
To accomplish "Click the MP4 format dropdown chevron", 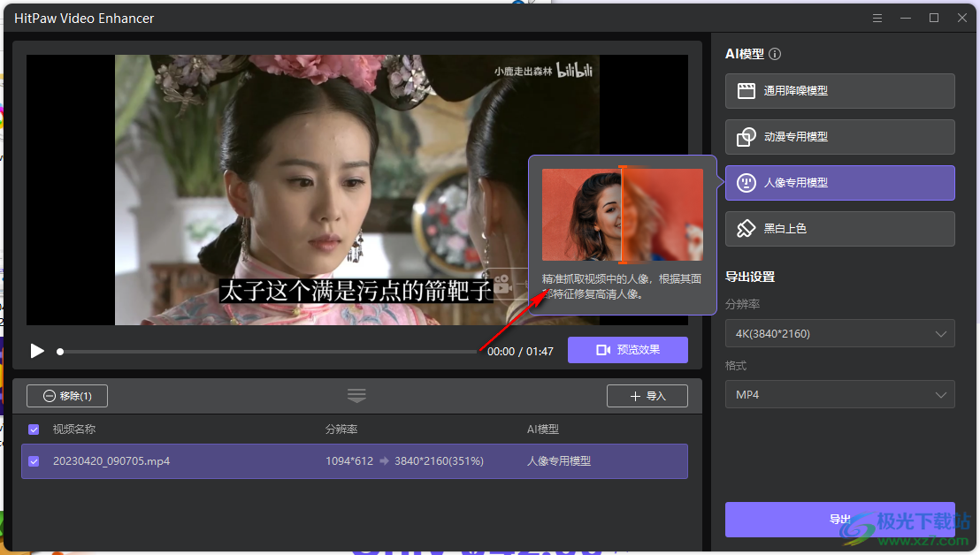I will 940,395.
